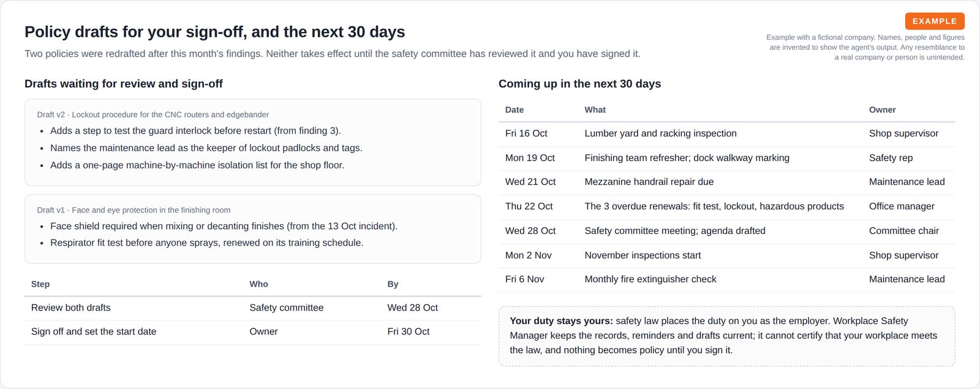Select the lockout procedure Draft v2 card title
Screen dimensions: 980x389
(153, 115)
